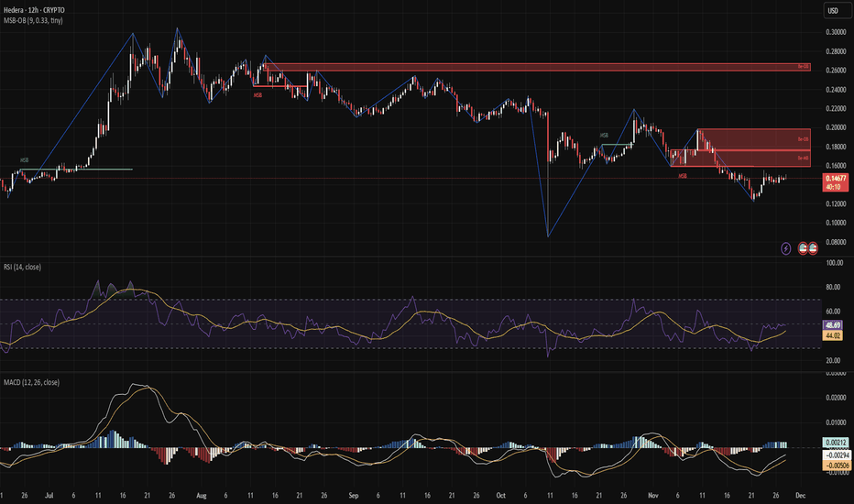This screenshot has width=854, height=504.
Task: Click the red MSB label near August
Action: point(259,93)
